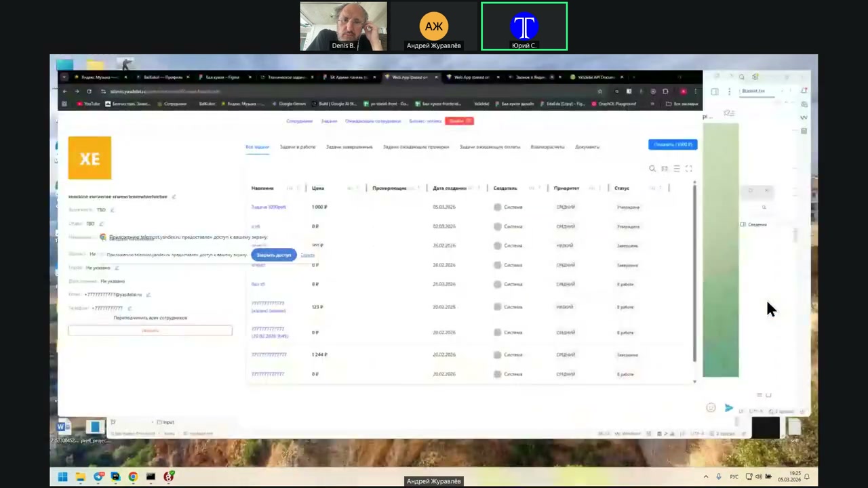Viewport: 868px width, 488px height.
Task: Click the browser page reload icon
Action: [x=89, y=91]
